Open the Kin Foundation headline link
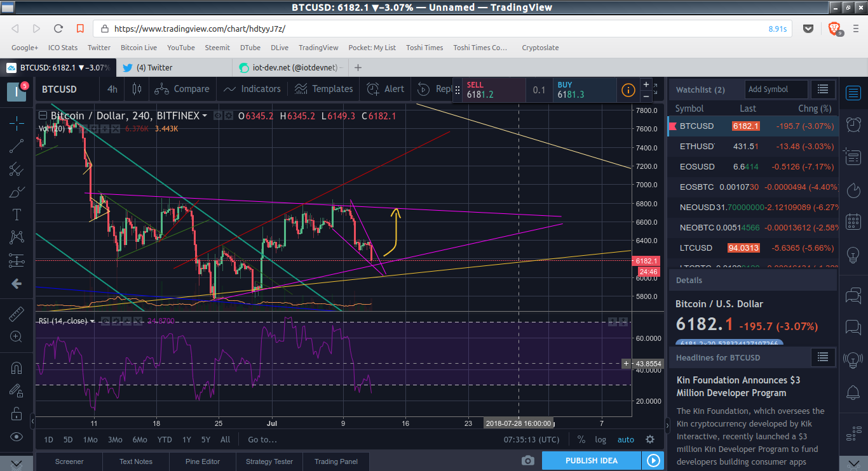 coord(738,387)
